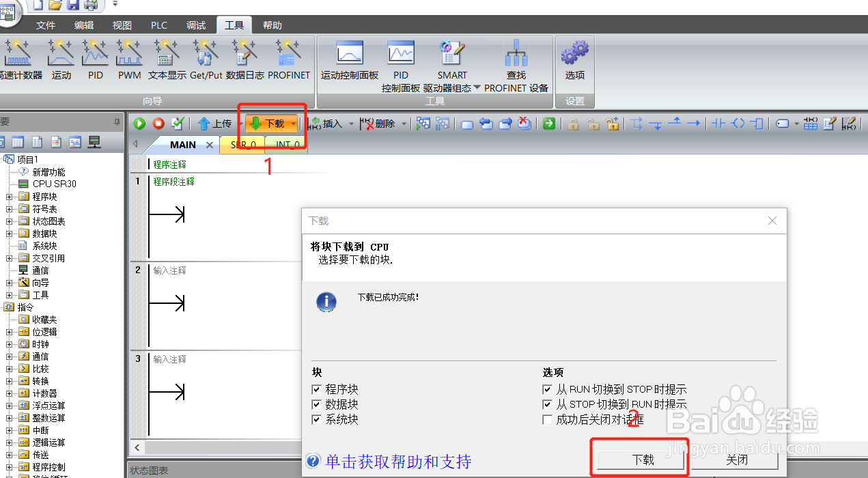
Task: Open the 插入 dropdown arrow
Action: point(351,124)
